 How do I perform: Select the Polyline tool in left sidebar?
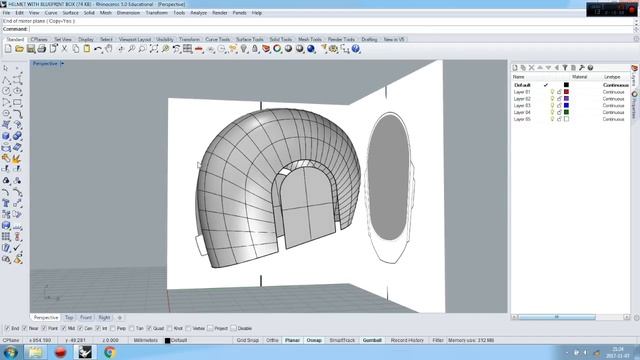point(6,80)
